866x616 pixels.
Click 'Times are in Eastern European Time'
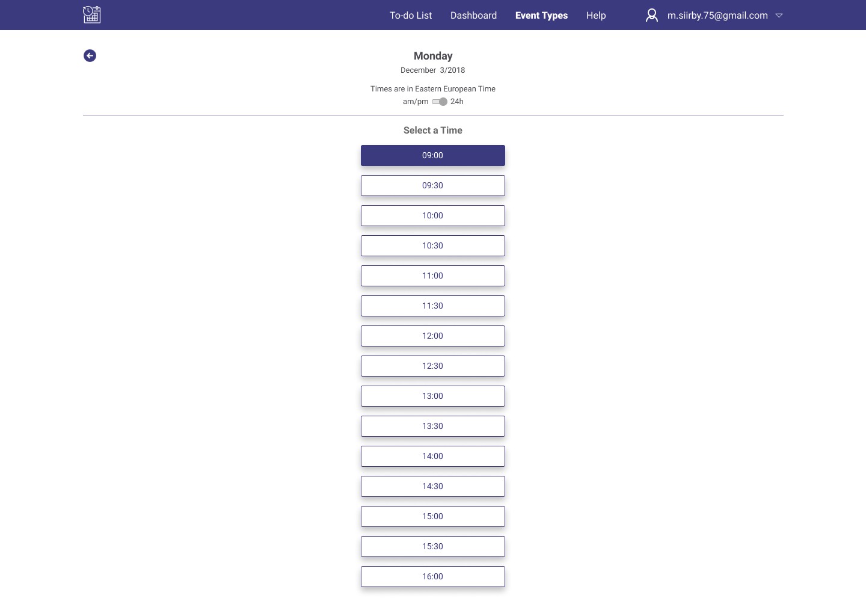tap(433, 89)
